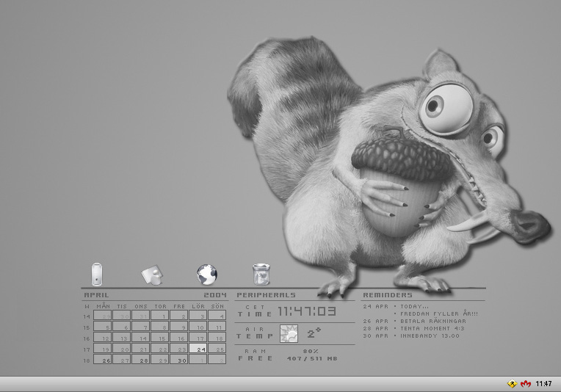Click the REMINDERS heading

click(388, 295)
